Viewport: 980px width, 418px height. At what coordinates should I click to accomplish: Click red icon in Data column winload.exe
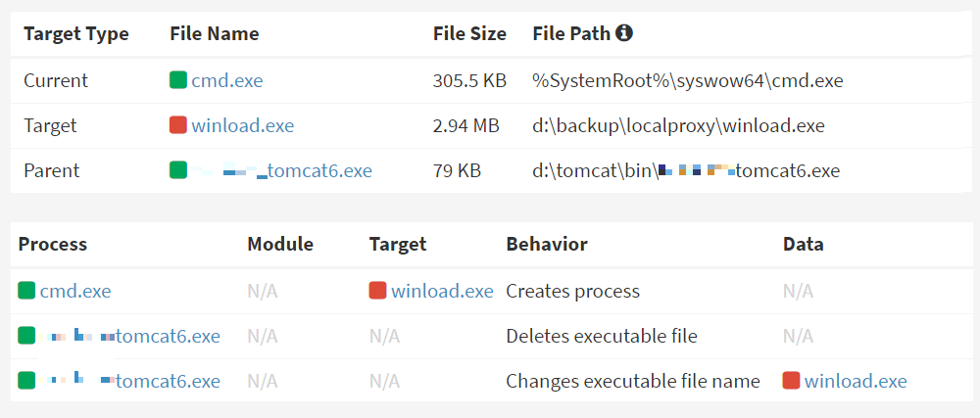click(791, 381)
